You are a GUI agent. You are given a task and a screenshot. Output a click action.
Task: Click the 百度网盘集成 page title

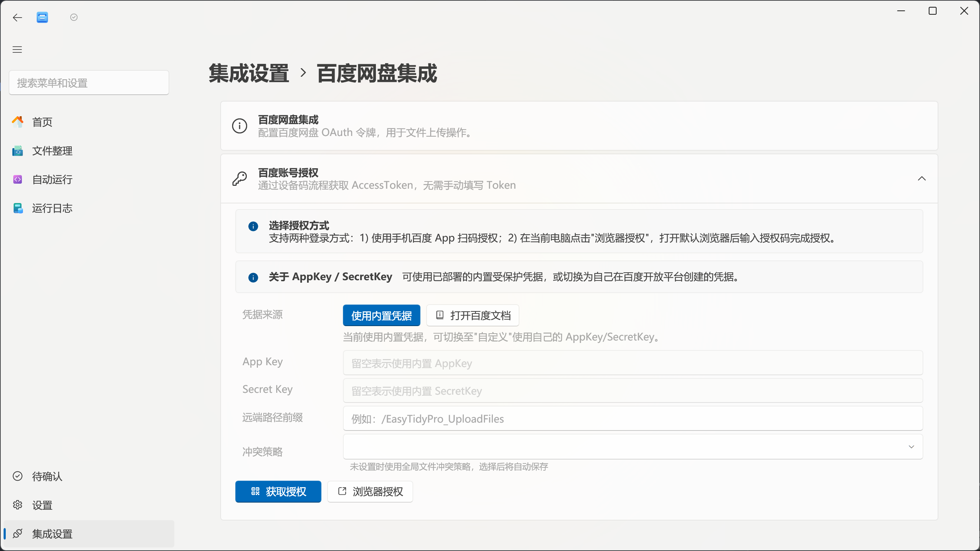tap(377, 73)
